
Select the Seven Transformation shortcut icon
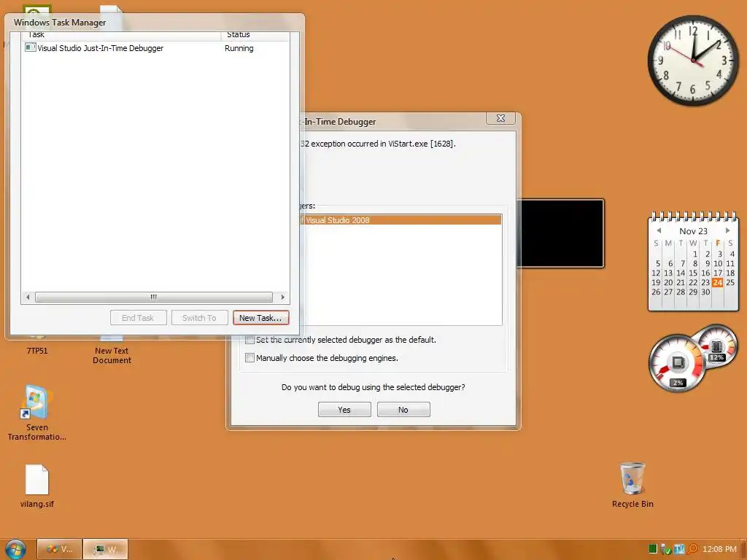(36, 413)
